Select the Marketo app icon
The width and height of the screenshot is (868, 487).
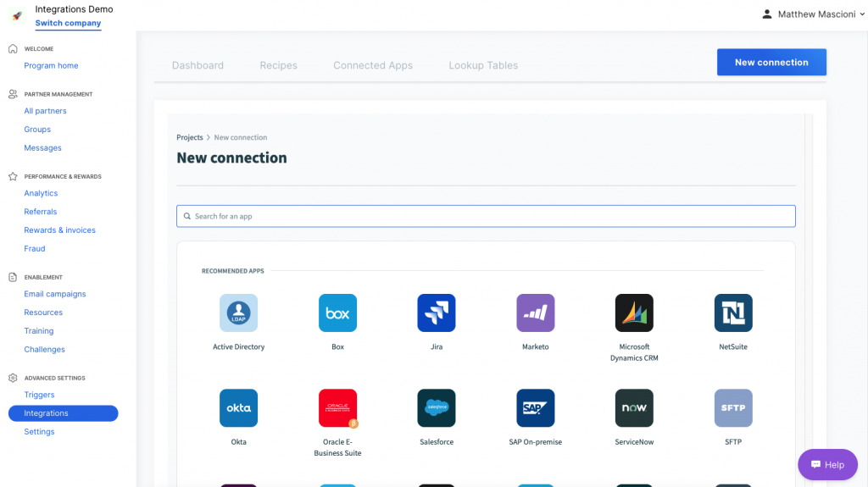point(536,313)
